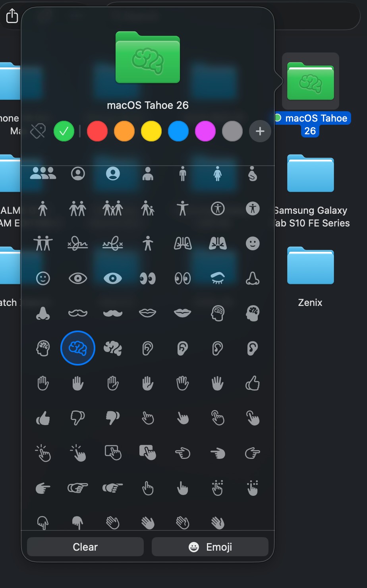Open the Share menu in the Finder toolbar
The height and width of the screenshot is (588, 367).
pyautogui.click(x=12, y=16)
